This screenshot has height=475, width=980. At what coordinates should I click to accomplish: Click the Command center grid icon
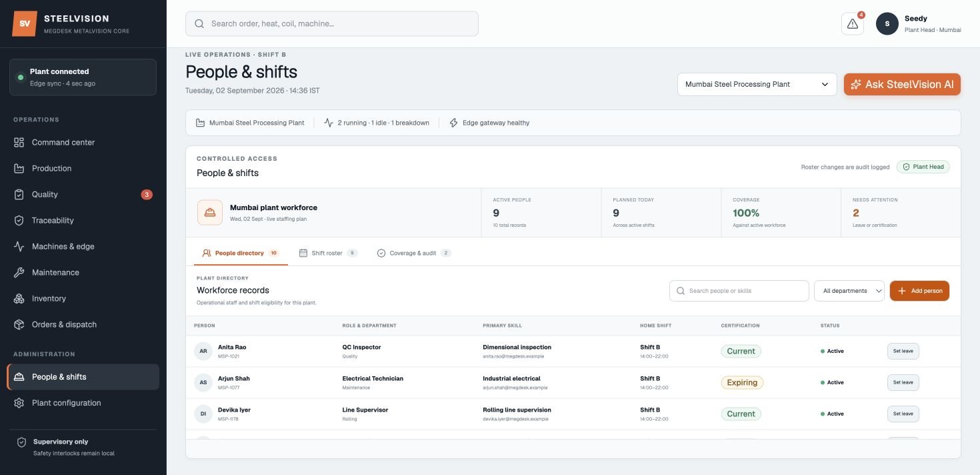pos(19,142)
